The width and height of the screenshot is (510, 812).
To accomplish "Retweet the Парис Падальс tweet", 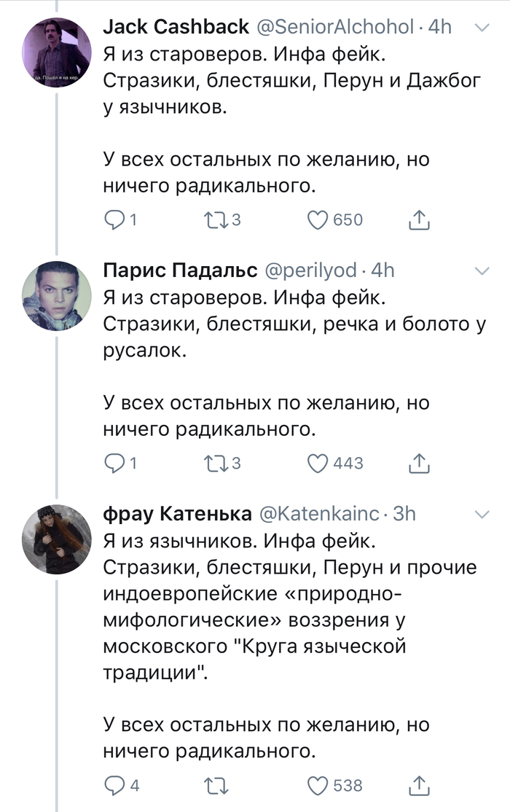I will point(217,463).
